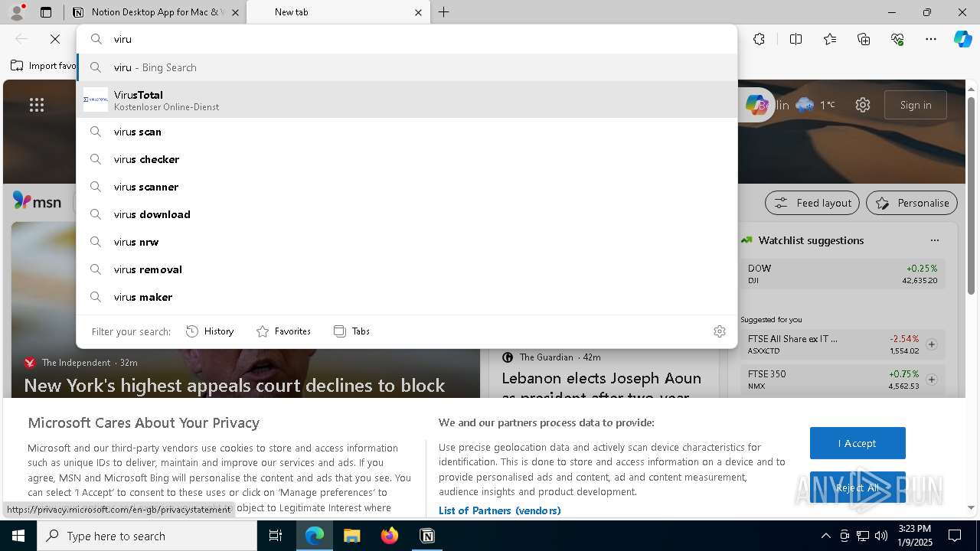This screenshot has width=980, height=551.
Task: Launch Firefox from the taskbar
Action: (390, 536)
